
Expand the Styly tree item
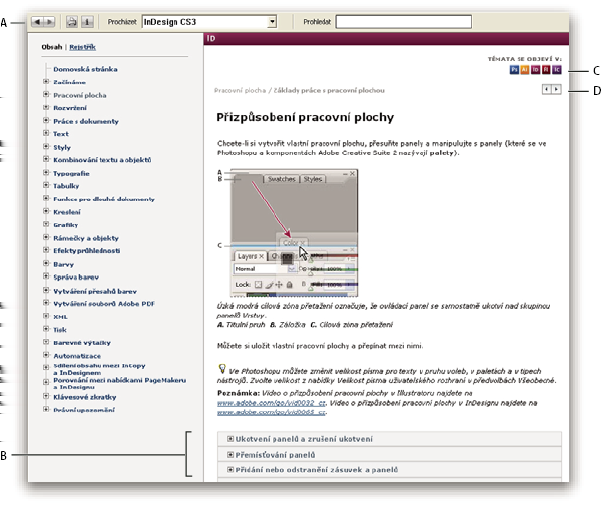(x=46, y=146)
